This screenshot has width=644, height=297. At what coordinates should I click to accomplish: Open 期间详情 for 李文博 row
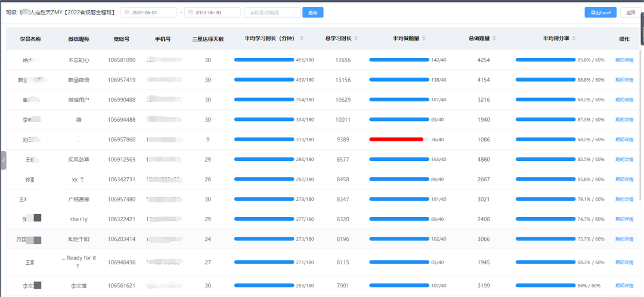pos(624,286)
